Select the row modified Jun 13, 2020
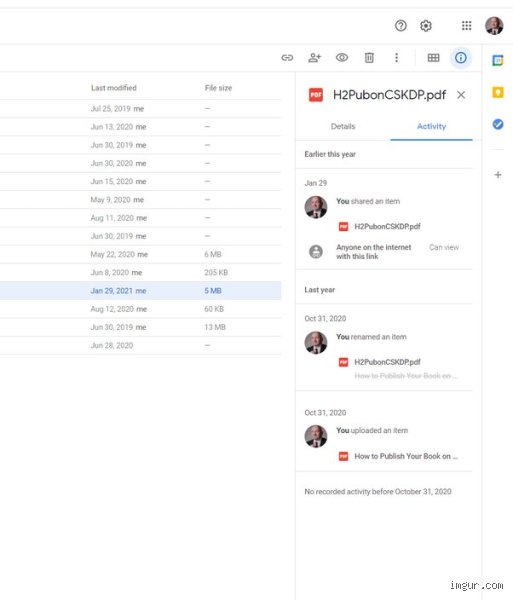Screen dimensions: 513x600 pos(140,127)
